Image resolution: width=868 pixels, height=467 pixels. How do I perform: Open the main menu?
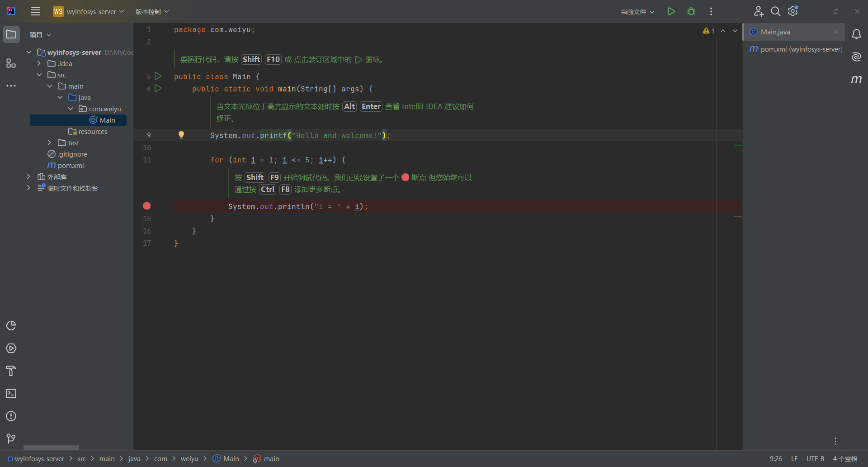coord(35,11)
